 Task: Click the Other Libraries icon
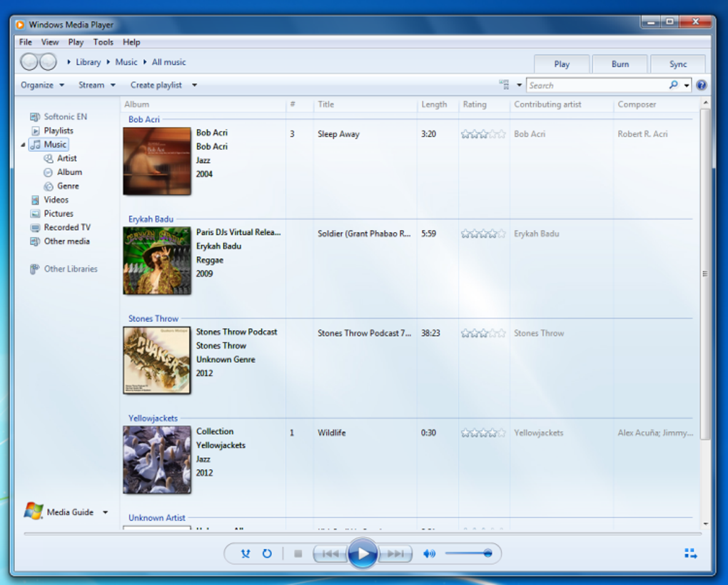[34, 269]
